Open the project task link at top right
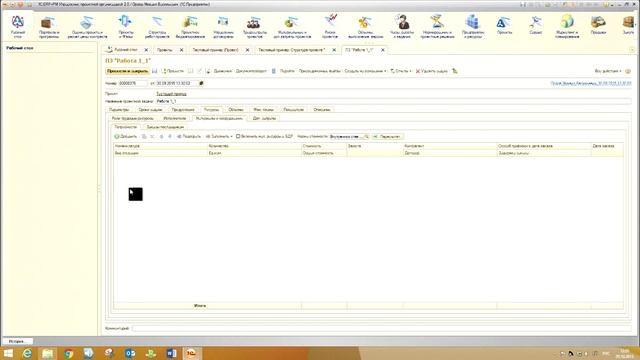The image size is (640, 360). coord(591,83)
